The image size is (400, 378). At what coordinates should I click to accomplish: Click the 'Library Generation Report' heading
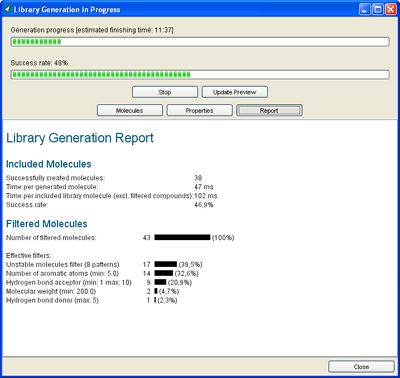pyautogui.click(x=80, y=138)
